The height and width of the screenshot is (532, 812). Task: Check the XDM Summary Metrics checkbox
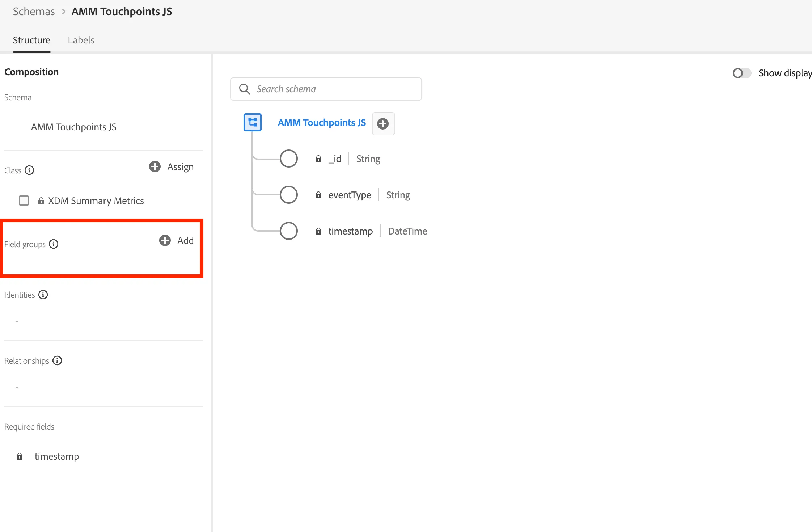coord(24,200)
